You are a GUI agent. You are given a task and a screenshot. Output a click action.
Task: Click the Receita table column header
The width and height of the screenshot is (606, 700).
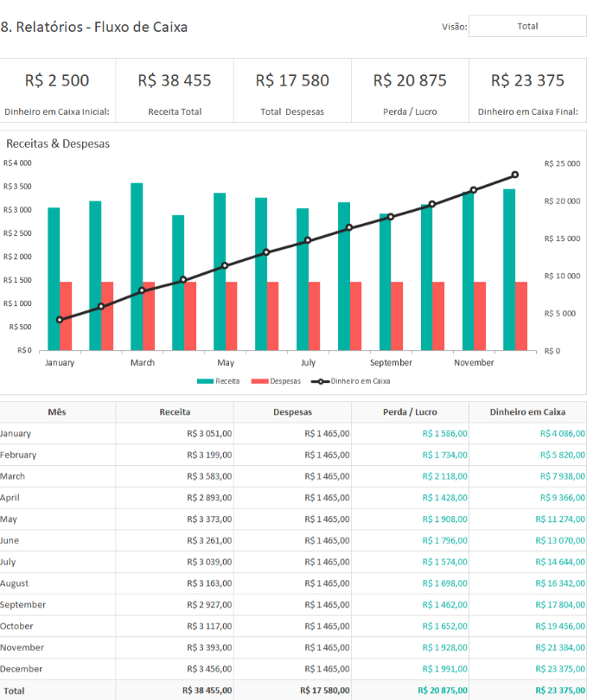tap(175, 412)
